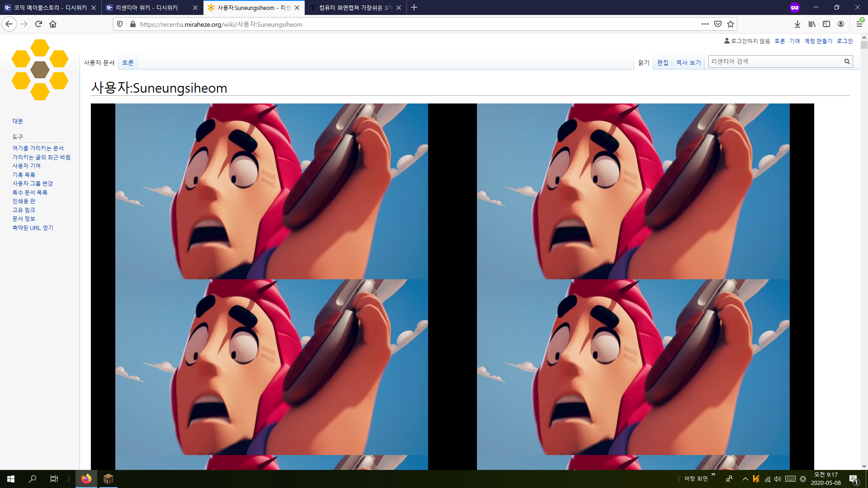The width and height of the screenshot is (868, 488).
Task: Open the 토론 page tab
Action: pyautogui.click(x=128, y=63)
